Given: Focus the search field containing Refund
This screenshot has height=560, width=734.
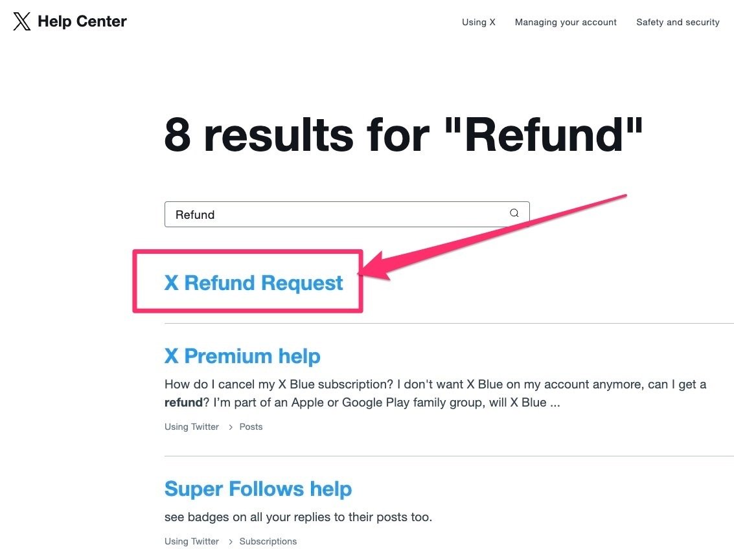Looking at the screenshot, I should 337,214.
